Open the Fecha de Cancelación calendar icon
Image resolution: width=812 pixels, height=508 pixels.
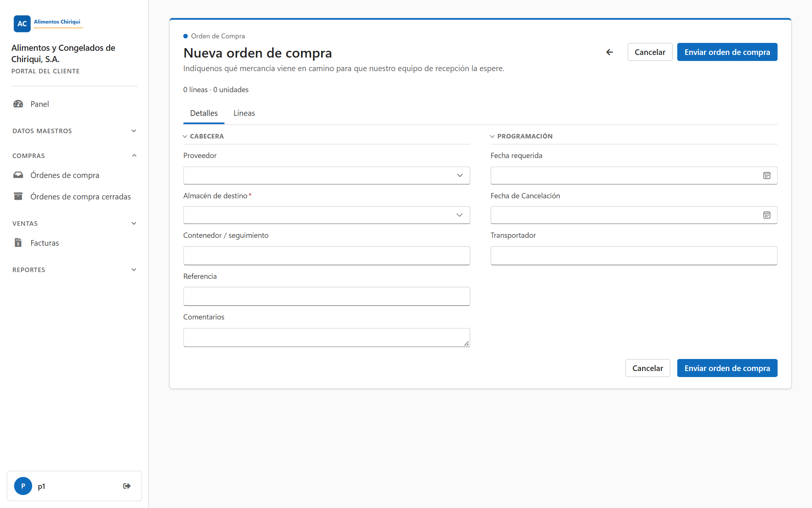point(767,215)
